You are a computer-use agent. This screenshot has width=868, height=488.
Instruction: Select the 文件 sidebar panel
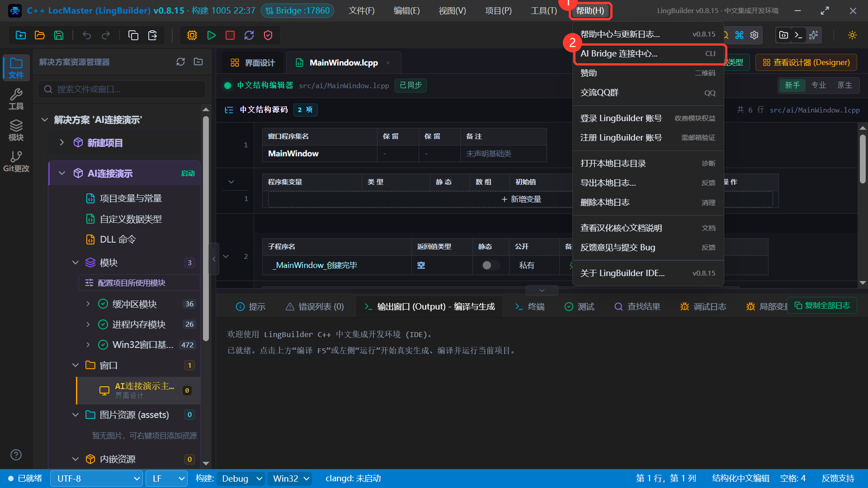tap(16, 68)
